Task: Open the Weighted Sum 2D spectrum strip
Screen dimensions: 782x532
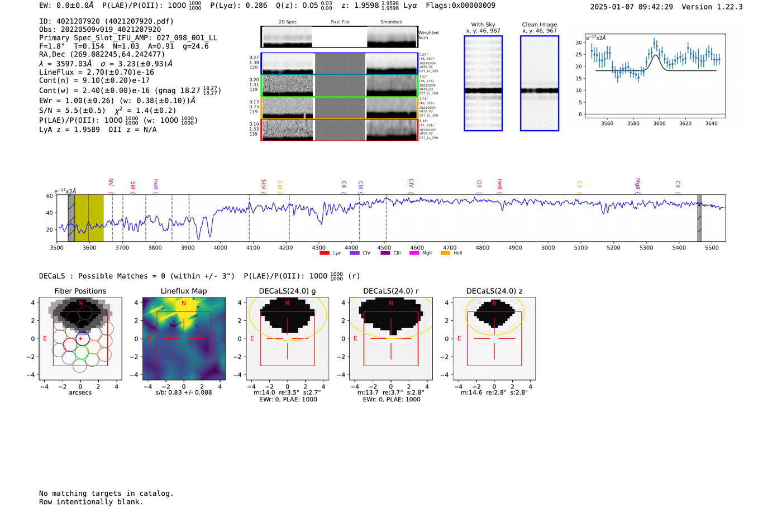Action: click(x=339, y=37)
